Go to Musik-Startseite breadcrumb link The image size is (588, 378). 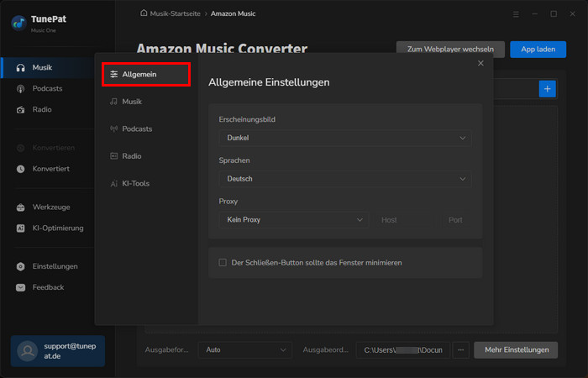coord(175,13)
